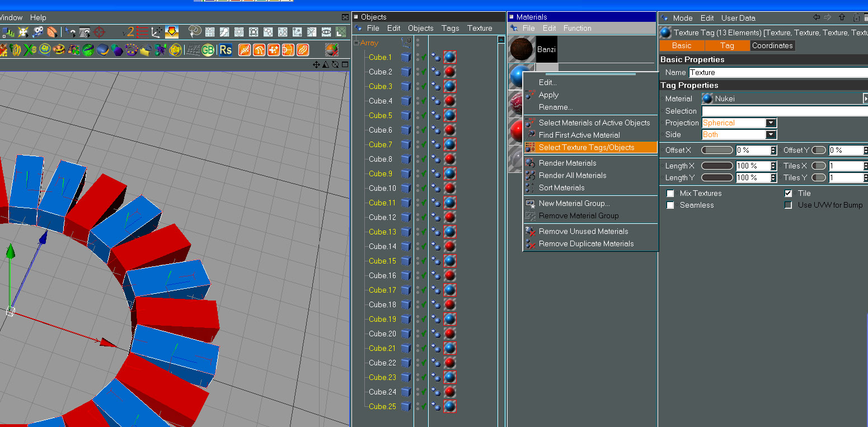868x427 pixels.
Task: Toggle Use UVW for Bump checkbox
Action: coord(788,205)
